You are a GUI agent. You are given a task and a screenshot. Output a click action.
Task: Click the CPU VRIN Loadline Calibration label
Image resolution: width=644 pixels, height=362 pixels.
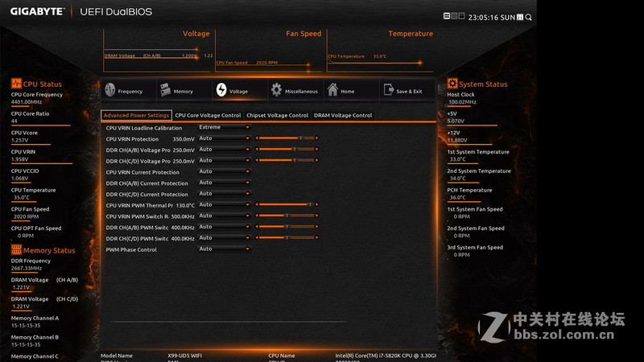tap(144, 128)
